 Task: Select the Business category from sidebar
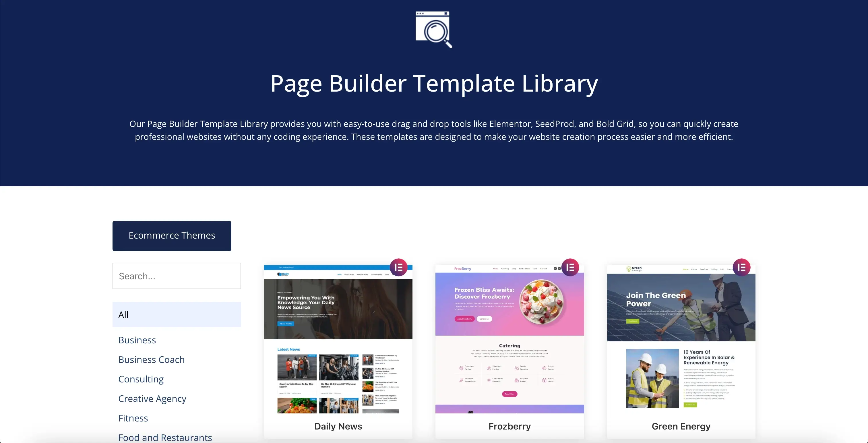tap(137, 340)
